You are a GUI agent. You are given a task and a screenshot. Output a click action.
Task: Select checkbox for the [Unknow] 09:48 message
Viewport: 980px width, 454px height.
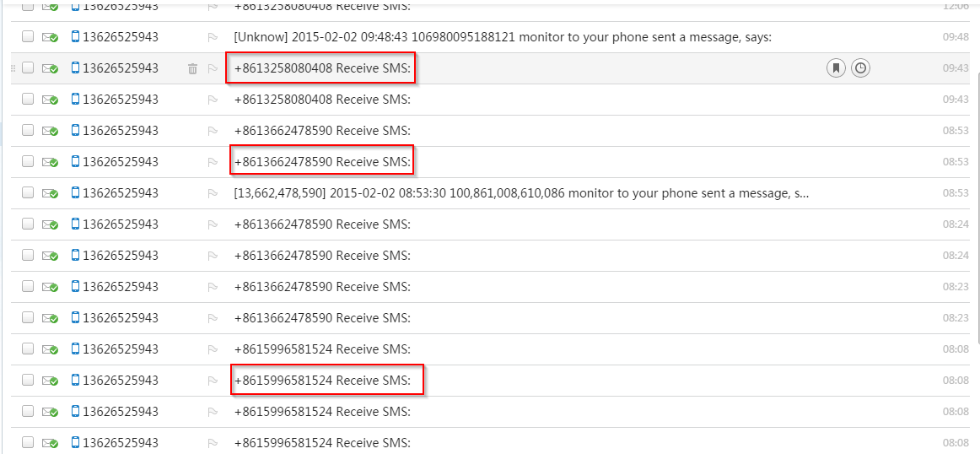tap(28, 37)
